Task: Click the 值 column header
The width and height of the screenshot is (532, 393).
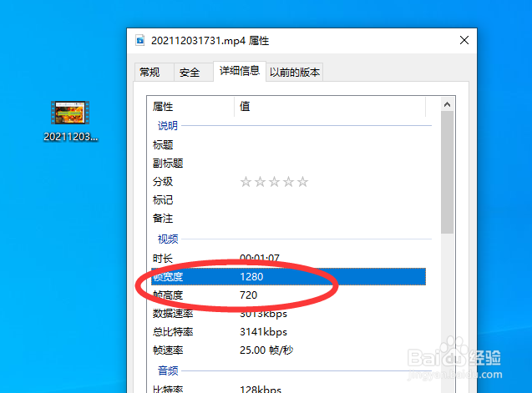Action: (x=330, y=107)
